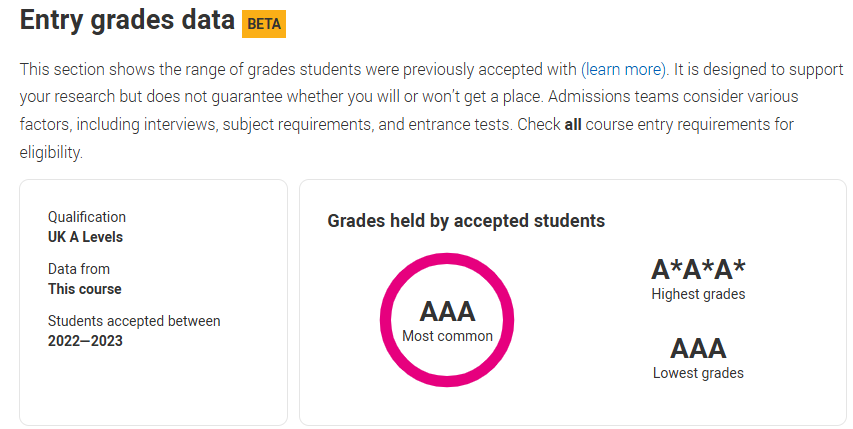
Task: Click the eligibility word in paragraph
Action: click(x=51, y=153)
